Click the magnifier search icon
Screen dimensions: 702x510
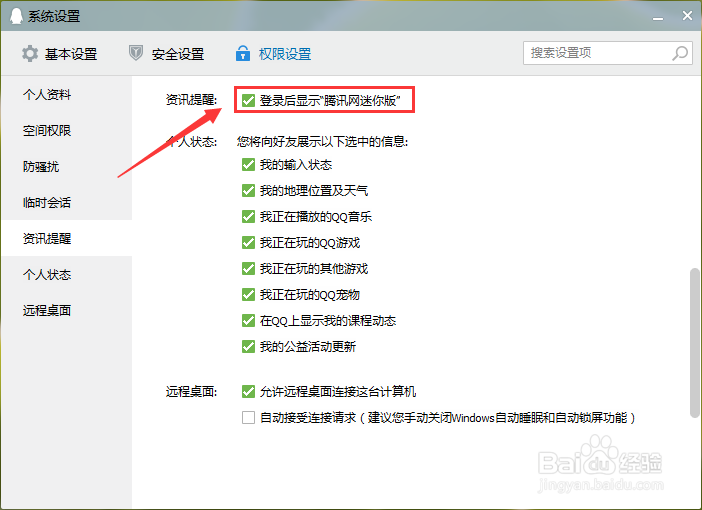pyautogui.click(x=680, y=53)
